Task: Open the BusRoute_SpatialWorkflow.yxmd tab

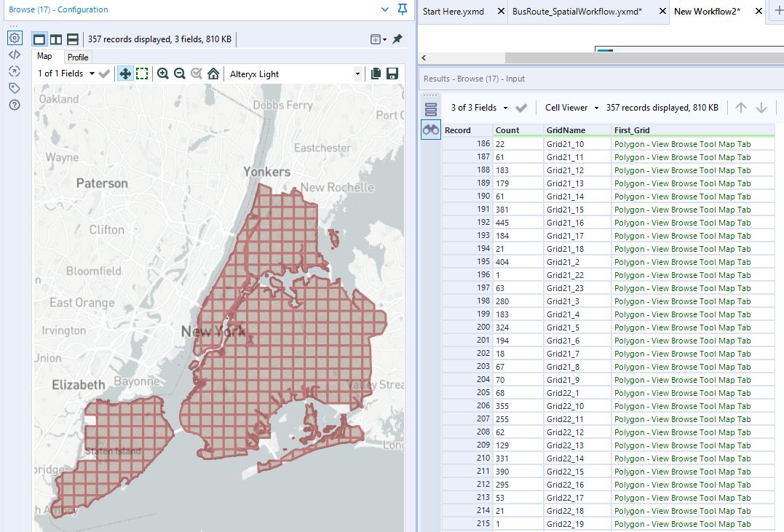Action: (x=577, y=11)
